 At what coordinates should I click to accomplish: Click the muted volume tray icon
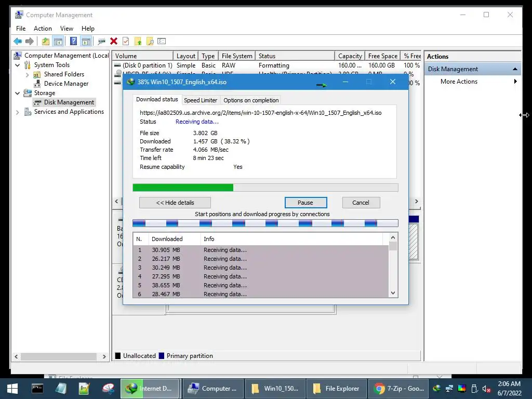pyautogui.click(x=486, y=389)
